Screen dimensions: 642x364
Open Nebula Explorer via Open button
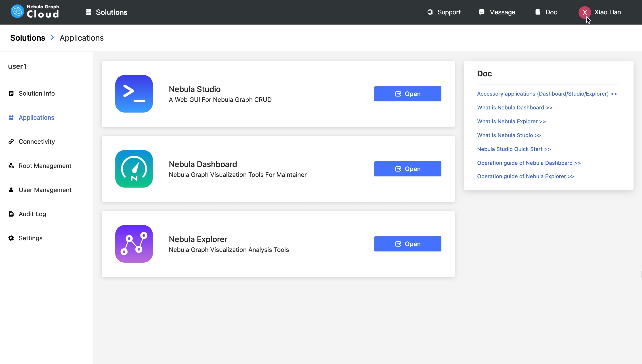coord(408,244)
